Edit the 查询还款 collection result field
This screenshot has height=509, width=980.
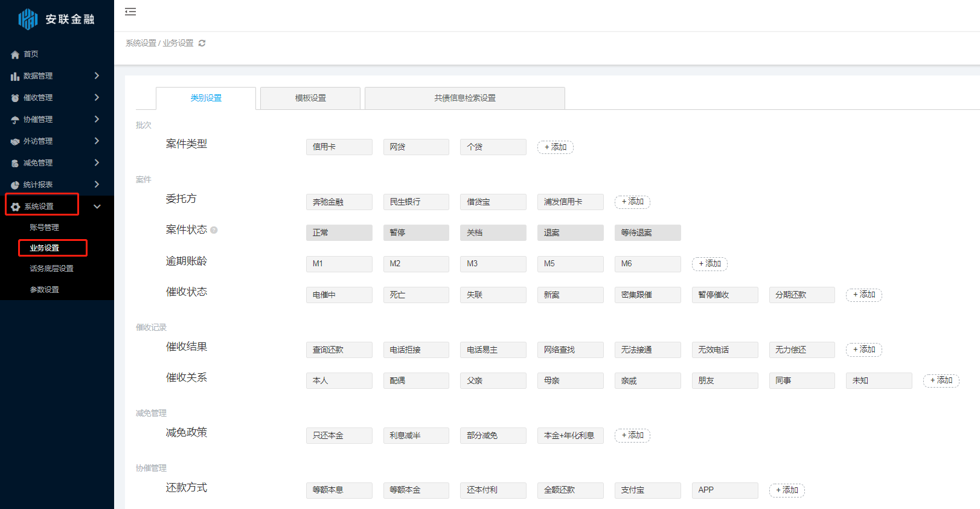click(339, 350)
